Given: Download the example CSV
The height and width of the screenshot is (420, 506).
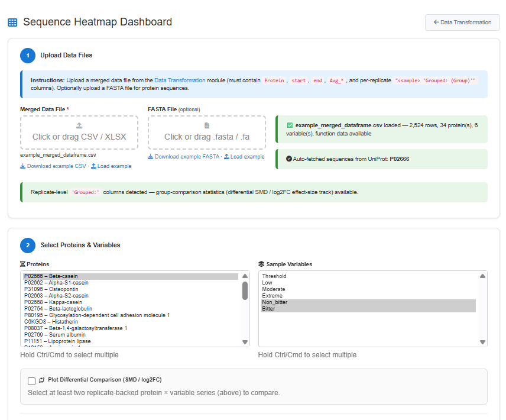Looking at the screenshot, I should click(53, 166).
